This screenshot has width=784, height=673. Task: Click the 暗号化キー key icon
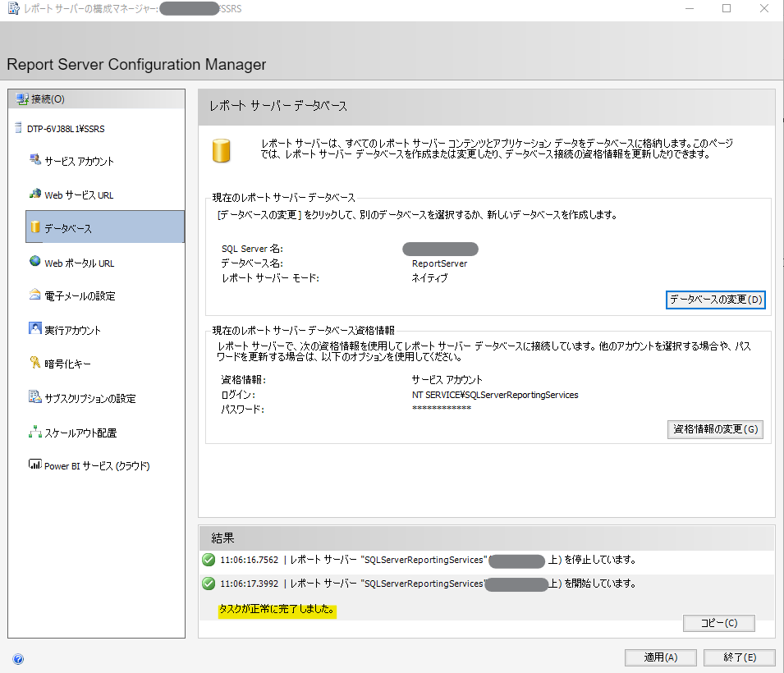pyautogui.click(x=35, y=363)
